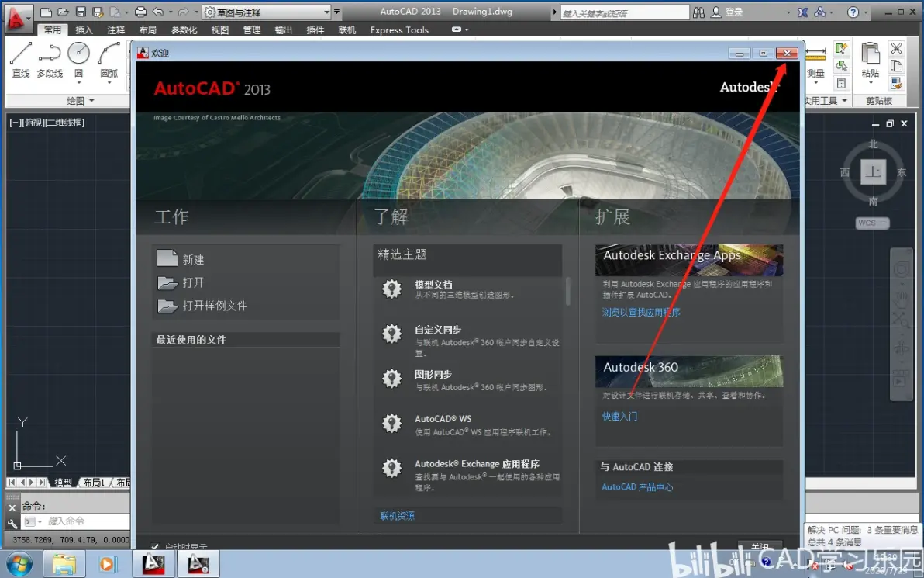The height and width of the screenshot is (578, 924).
Task: Click the 模型文档 lightbulb topic icon
Action: click(392, 289)
